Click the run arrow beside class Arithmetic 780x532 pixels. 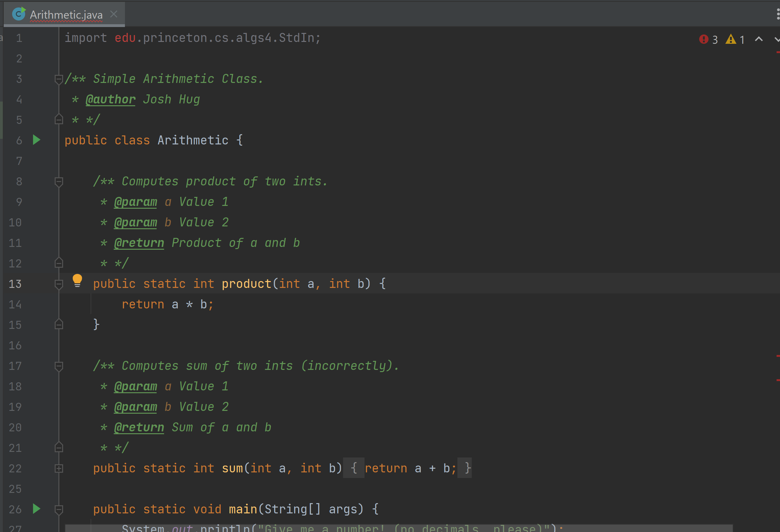[x=37, y=140]
